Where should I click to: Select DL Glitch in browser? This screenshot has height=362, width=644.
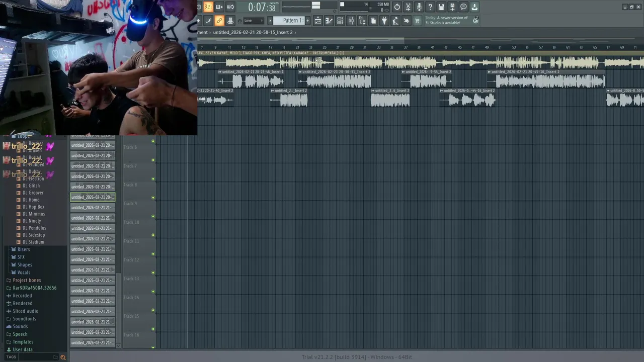coord(31,186)
